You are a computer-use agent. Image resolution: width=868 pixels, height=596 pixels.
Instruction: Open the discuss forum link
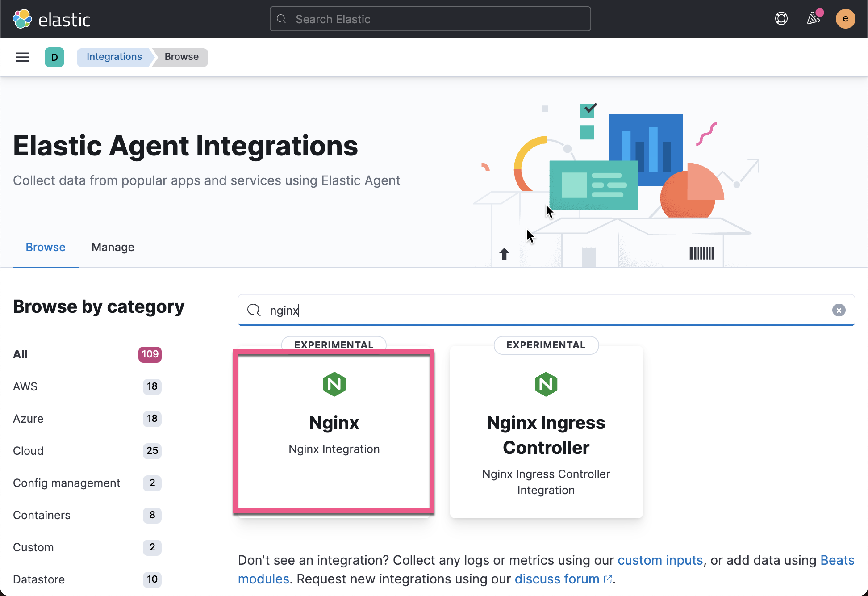(557, 579)
